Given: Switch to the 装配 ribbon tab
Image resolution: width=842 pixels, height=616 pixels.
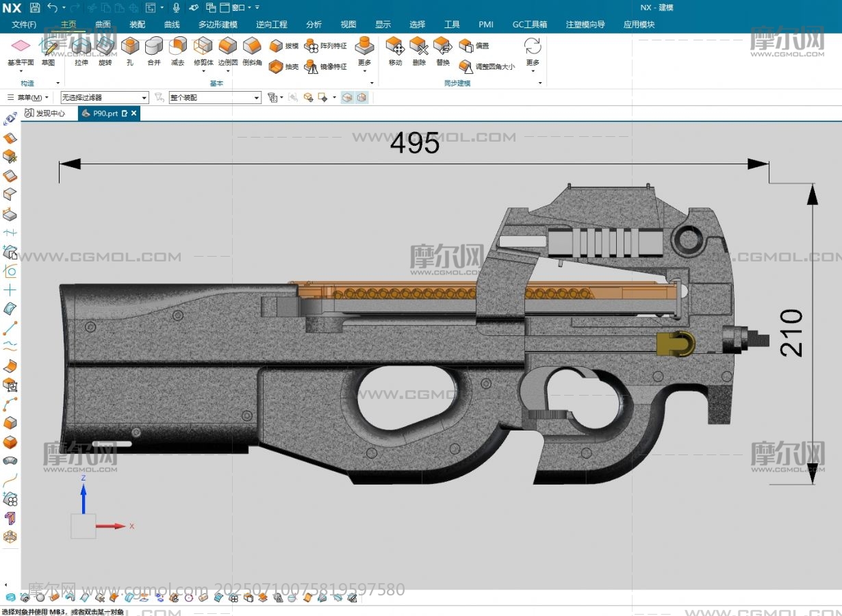Looking at the screenshot, I should (137, 25).
